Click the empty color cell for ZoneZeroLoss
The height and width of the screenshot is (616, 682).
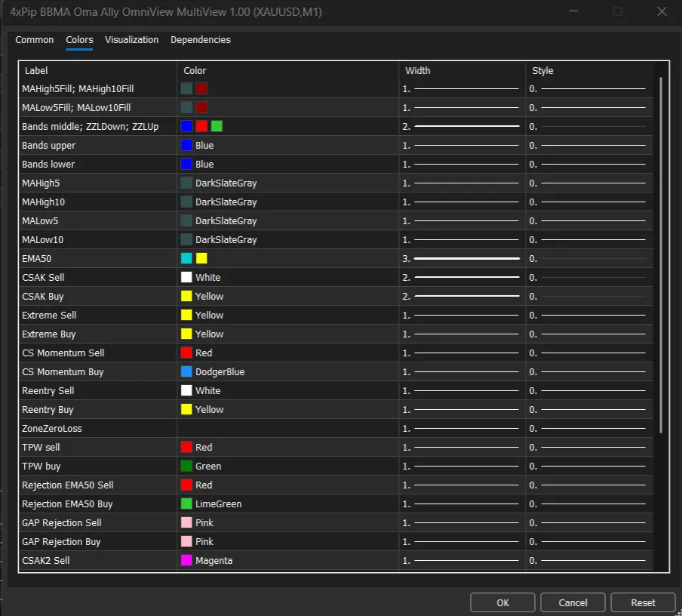coord(287,429)
